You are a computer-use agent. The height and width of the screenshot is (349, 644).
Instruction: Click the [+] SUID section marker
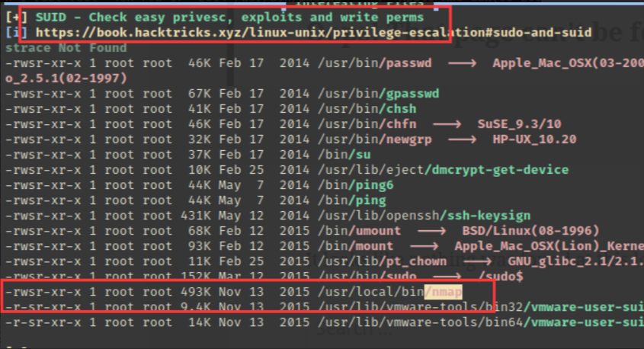pyautogui.click(x=17, y=18)
